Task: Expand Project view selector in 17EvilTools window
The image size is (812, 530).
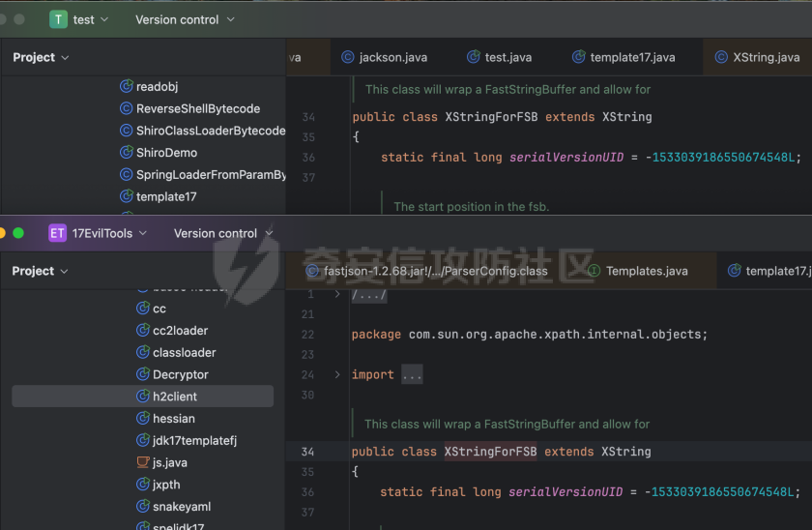Action: click(40, 271)
